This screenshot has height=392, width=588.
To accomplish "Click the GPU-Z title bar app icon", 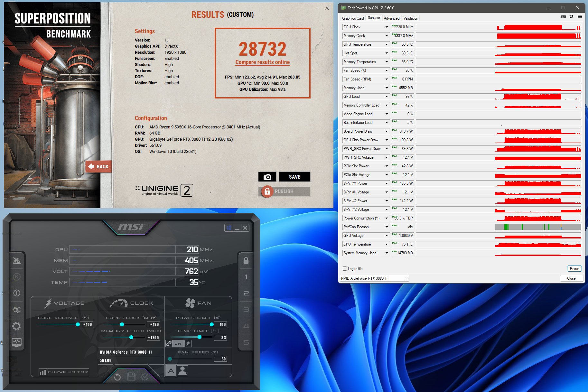I will click(343, 8).
